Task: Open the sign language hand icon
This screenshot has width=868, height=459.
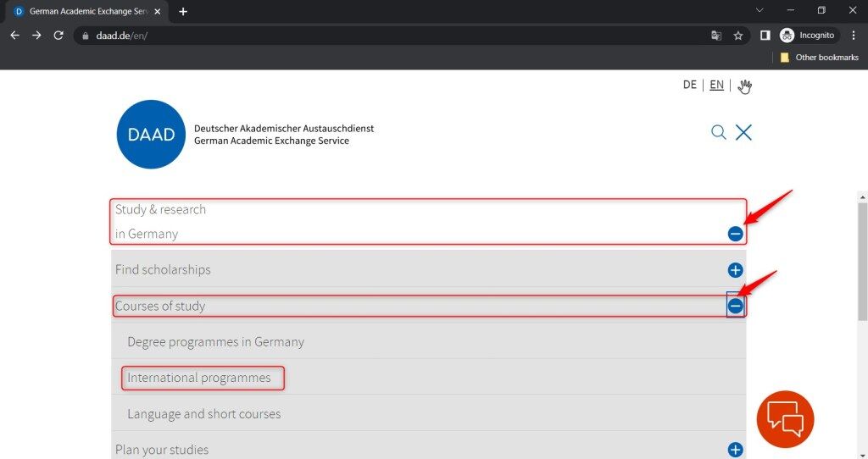Action: [x=744, y=86]
